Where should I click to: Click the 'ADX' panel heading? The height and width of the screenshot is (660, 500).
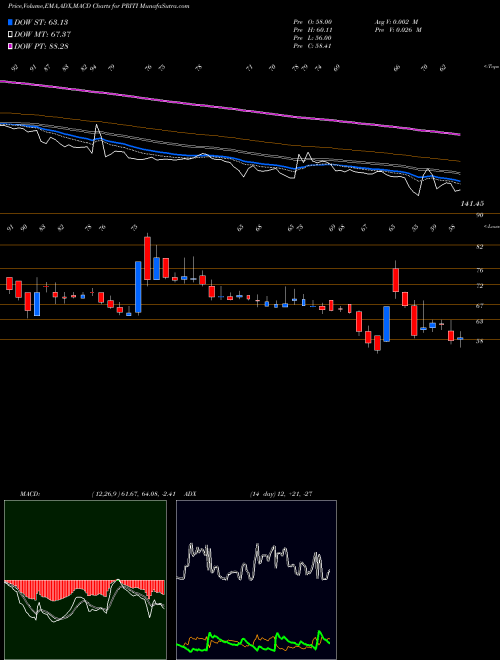(190, 494)
